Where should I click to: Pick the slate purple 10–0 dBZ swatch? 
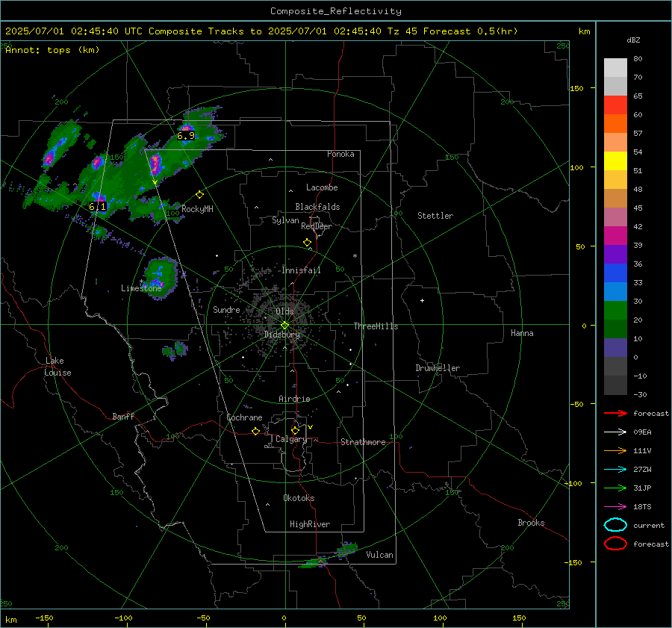coord(615,347)
